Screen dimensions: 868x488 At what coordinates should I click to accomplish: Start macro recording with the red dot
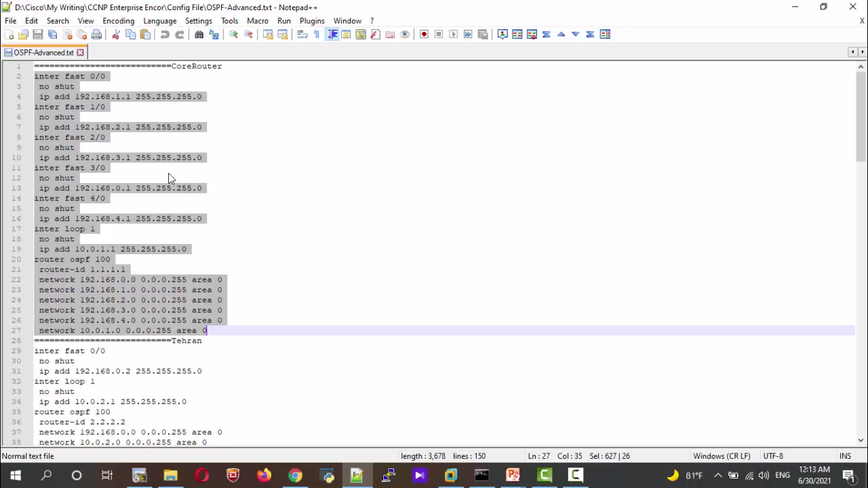point(424,35)
